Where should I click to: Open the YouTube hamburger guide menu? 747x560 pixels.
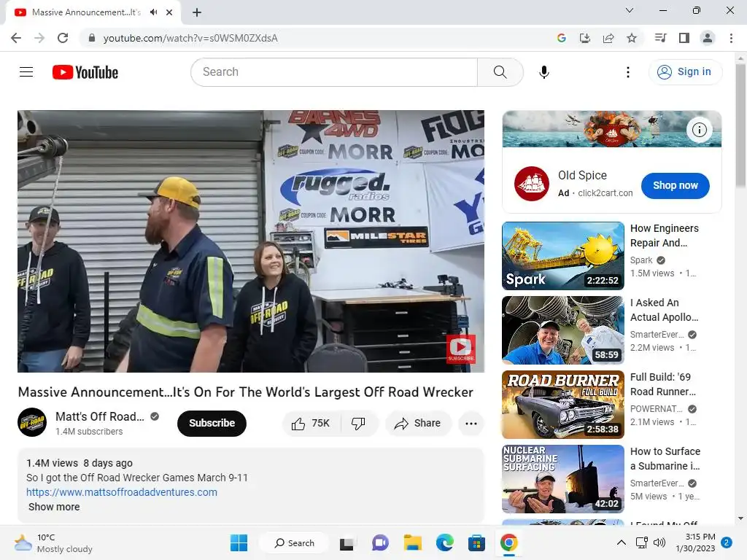(26, 72)
